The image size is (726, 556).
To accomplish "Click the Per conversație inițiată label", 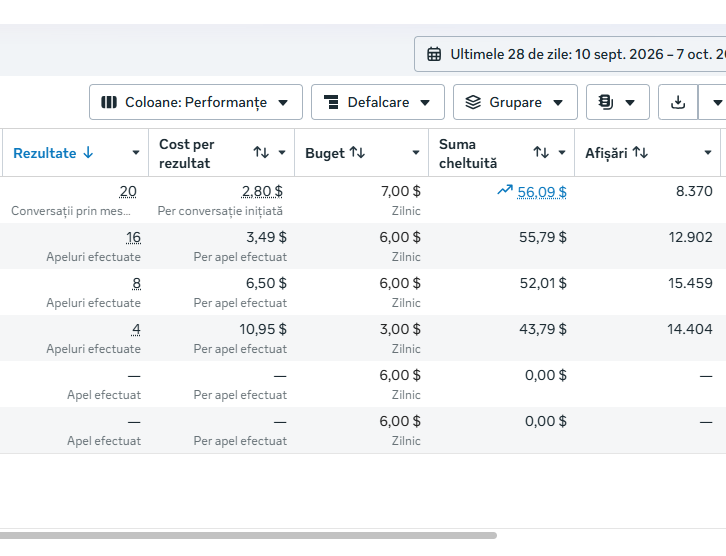I will [220, 211].
